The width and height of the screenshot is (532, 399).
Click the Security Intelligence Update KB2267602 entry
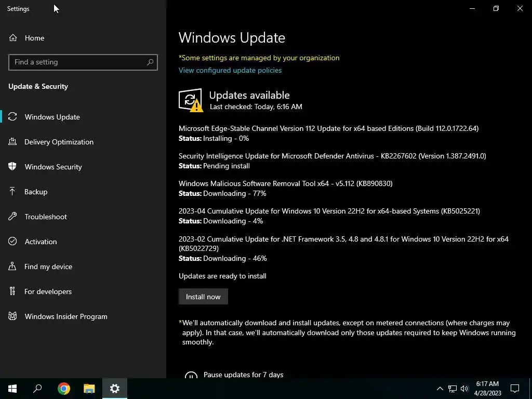332,156
